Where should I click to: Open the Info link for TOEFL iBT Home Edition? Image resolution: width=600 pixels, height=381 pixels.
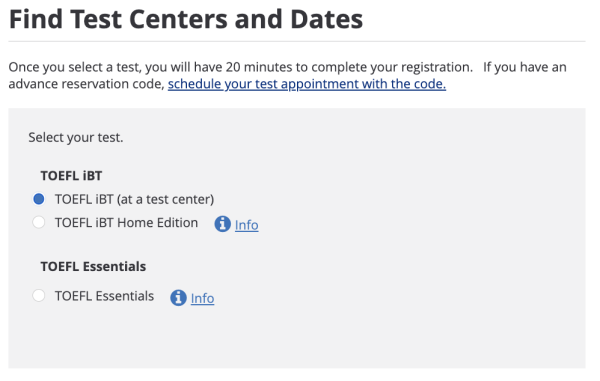246,225
